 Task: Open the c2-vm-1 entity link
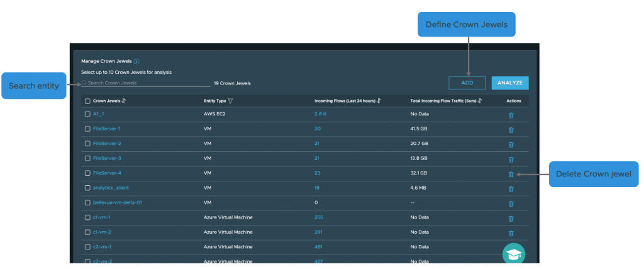point(102,247)
